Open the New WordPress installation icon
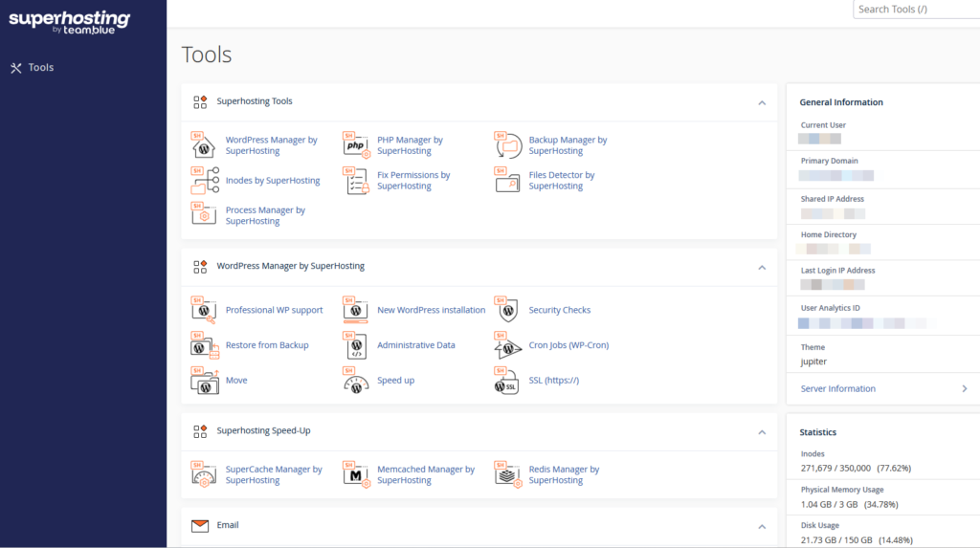Image resolution: width=980 pixels, height=548 pixels. pos(356,310)
